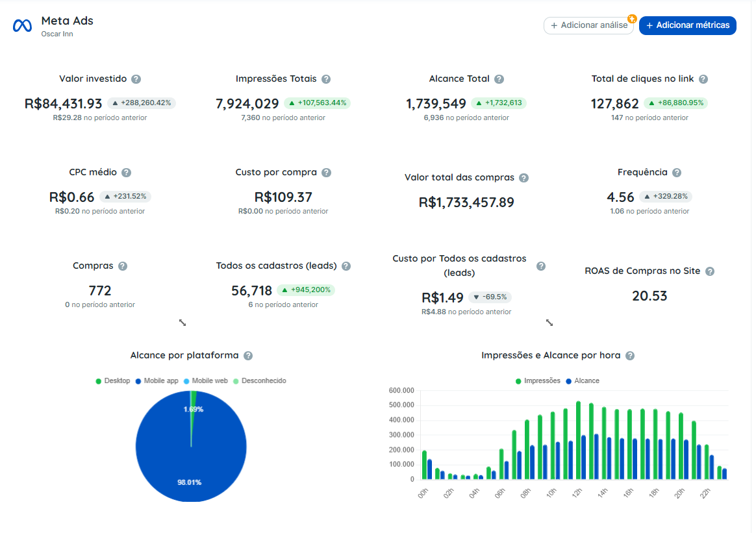Viewport: 756px width, 533px height.
Task: Show help for ROAS de Compras no Site
Action: [710, 271]
